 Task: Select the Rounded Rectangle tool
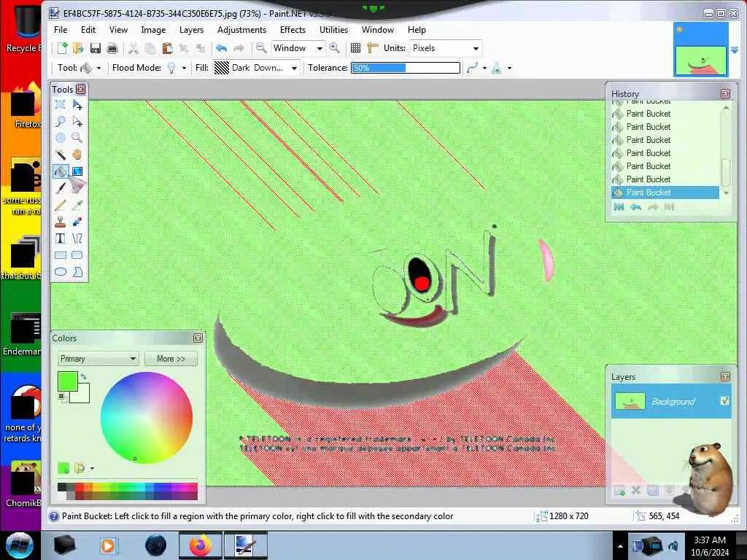click(x=77, y=255)
